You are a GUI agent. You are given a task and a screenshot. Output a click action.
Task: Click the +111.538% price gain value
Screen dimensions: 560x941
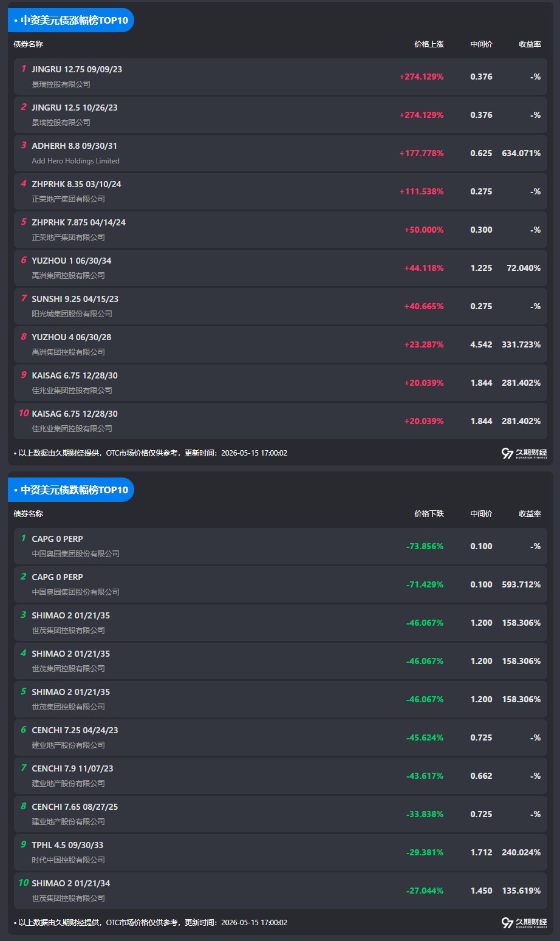[422, 191]
